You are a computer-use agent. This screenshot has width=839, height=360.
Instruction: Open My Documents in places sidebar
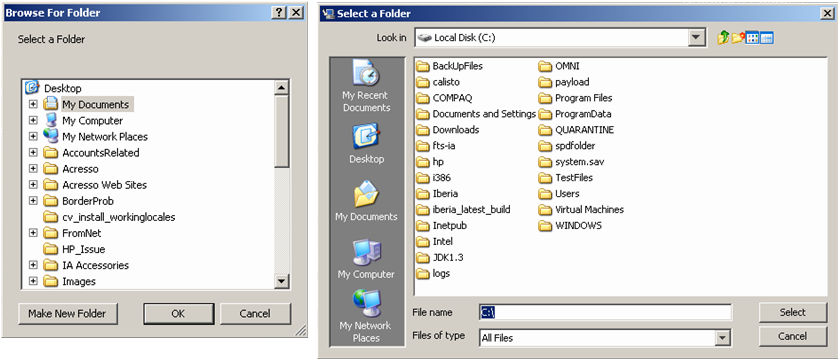(x=367, y=201)
